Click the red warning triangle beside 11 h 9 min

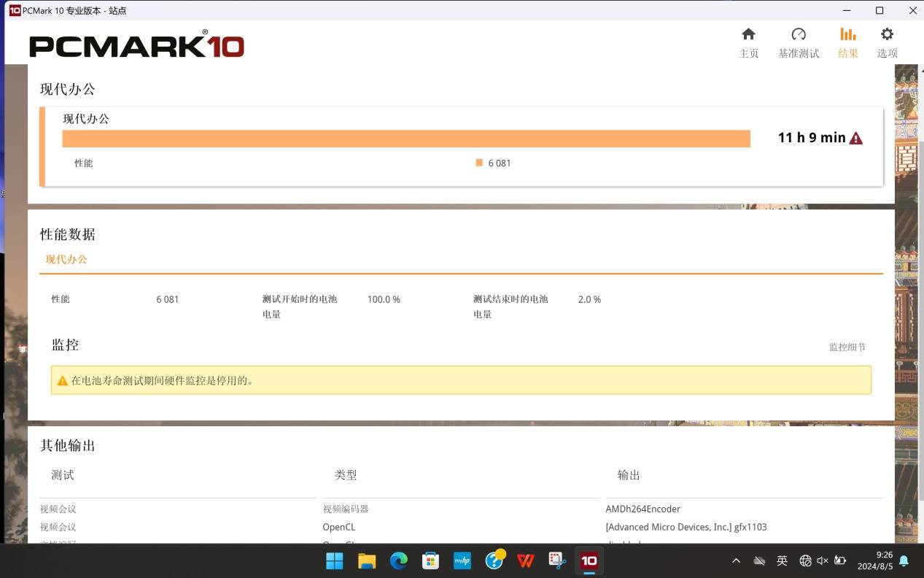(x=856, y=138)
